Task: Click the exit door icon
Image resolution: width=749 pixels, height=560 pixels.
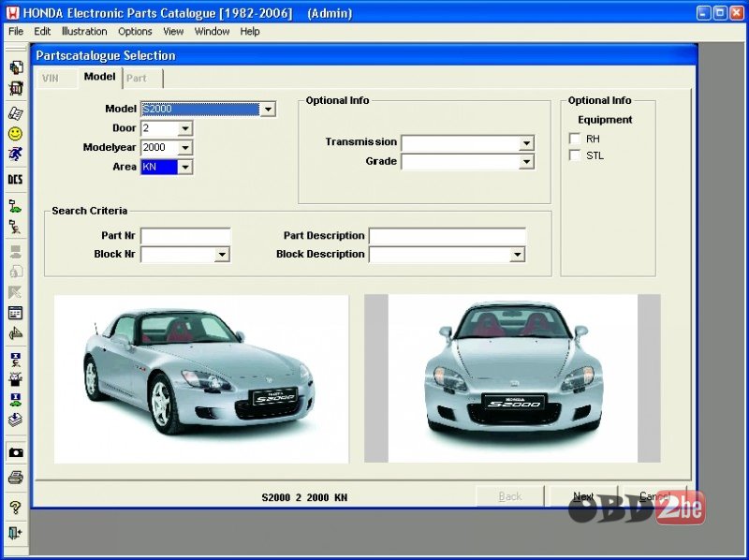Action: 16,533
